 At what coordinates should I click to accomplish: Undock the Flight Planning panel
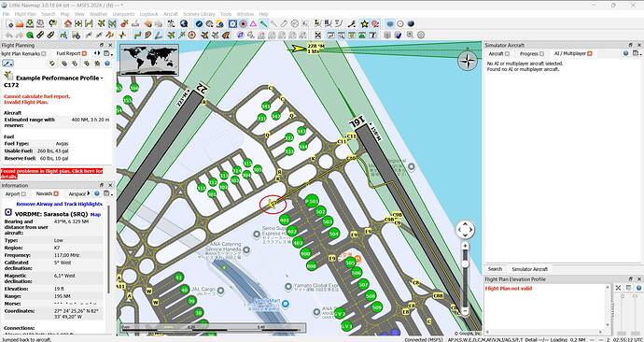[102, 45]
